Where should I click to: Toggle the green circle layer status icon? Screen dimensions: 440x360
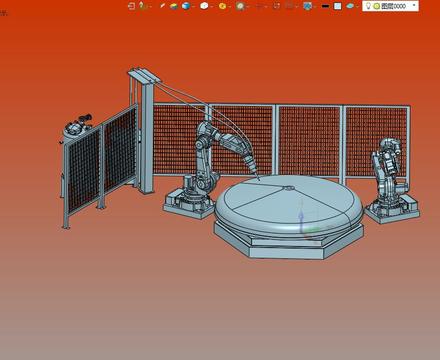click(376, 6)
